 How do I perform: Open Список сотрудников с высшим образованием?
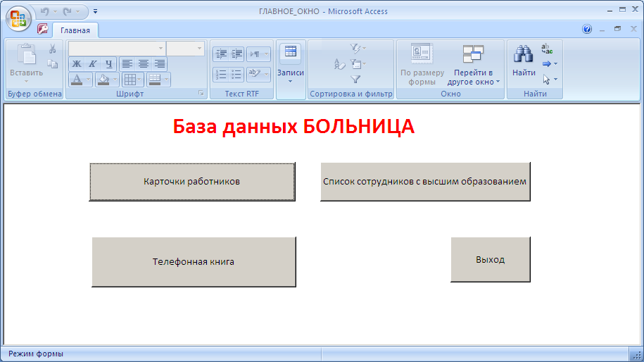[425, 182]
